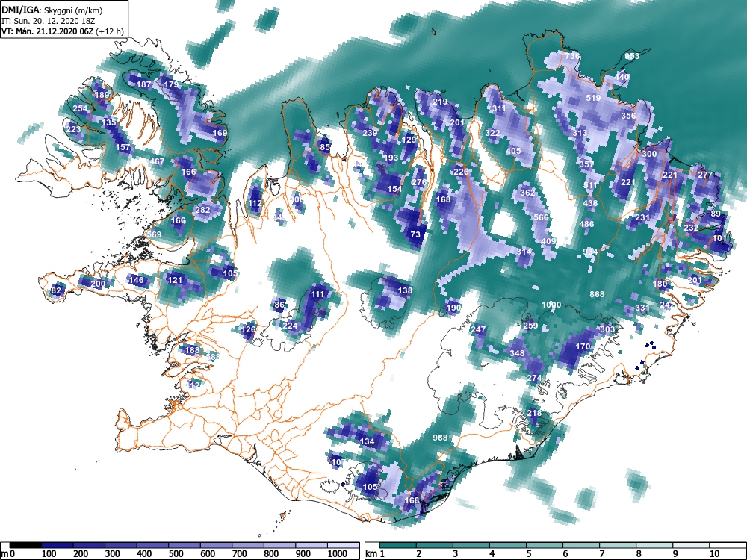Click the visibility value '303' on the map

607,329
